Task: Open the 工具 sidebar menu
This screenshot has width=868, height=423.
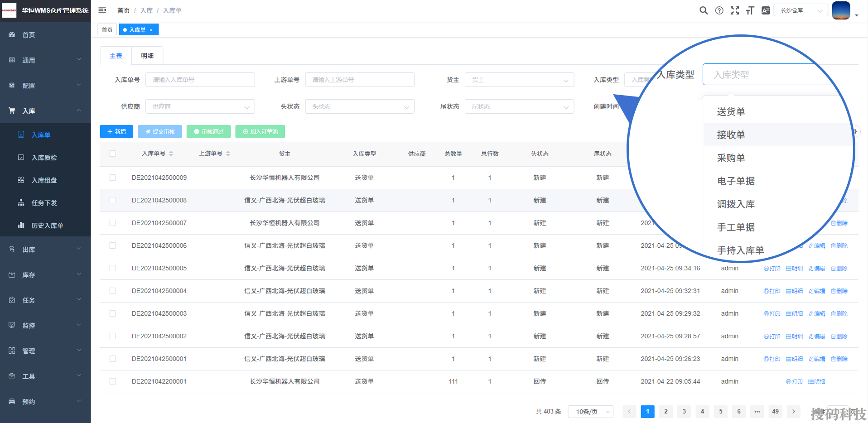Action: click(45, 376)
